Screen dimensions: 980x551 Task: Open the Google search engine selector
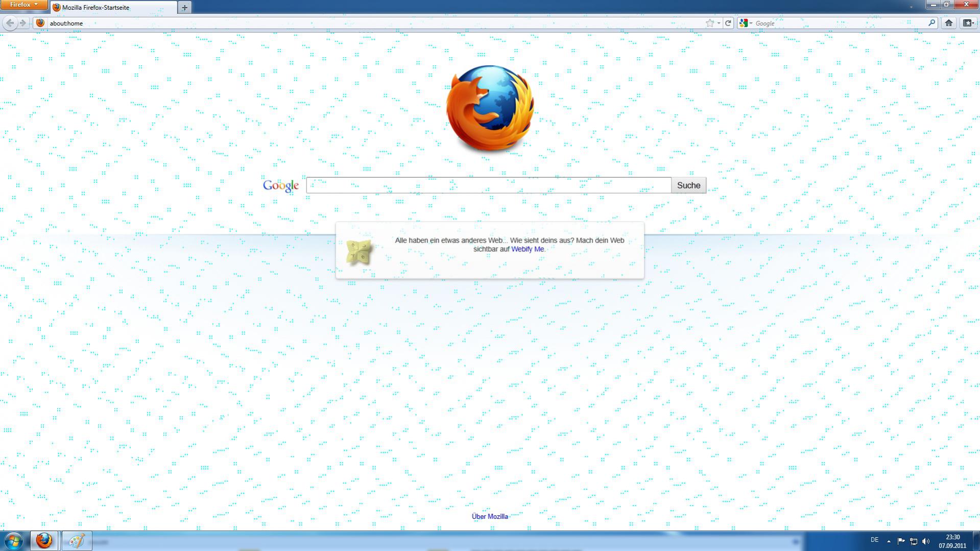(x=746, y=23)
